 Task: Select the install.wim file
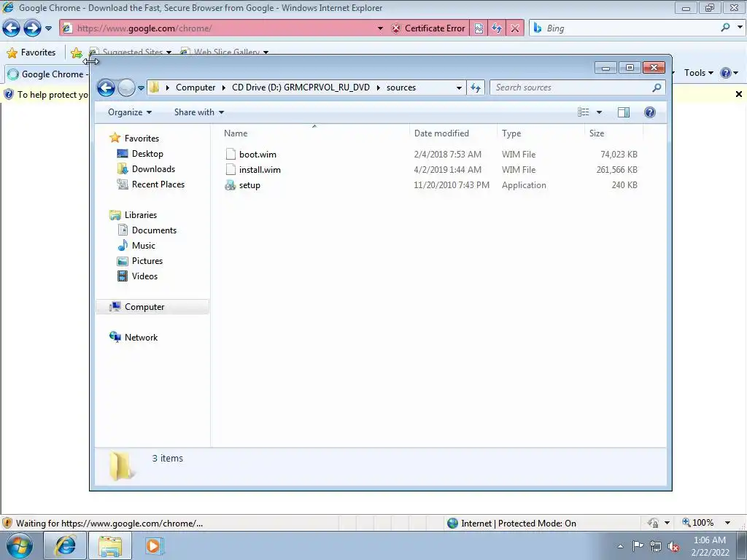point(260,169)
